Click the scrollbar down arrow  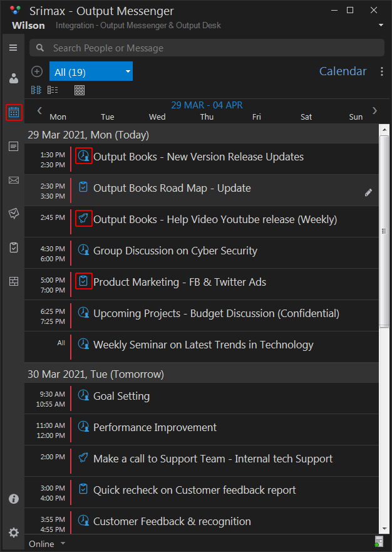[384, 529]
